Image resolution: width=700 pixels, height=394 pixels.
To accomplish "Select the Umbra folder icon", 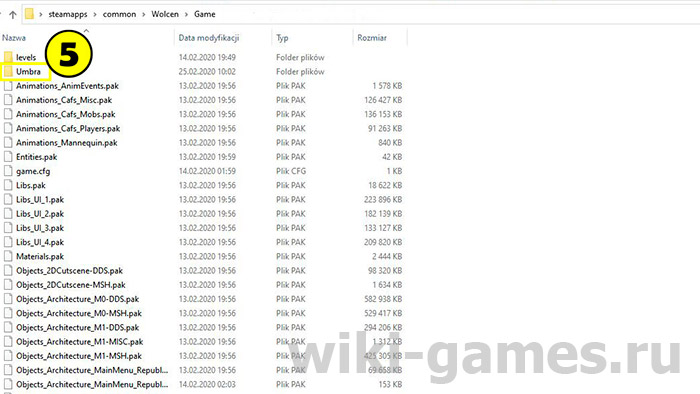I will (8, 71).
